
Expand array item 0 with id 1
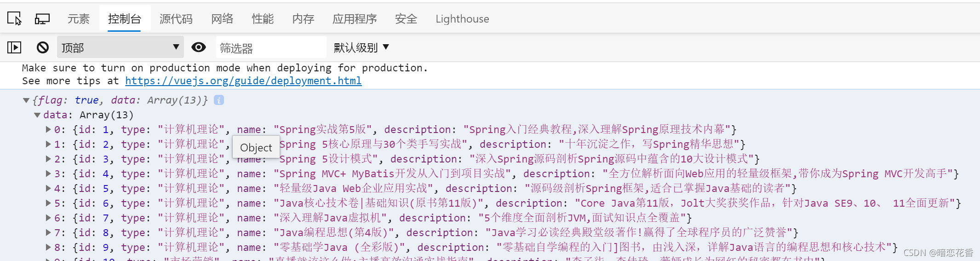(48, 130)
